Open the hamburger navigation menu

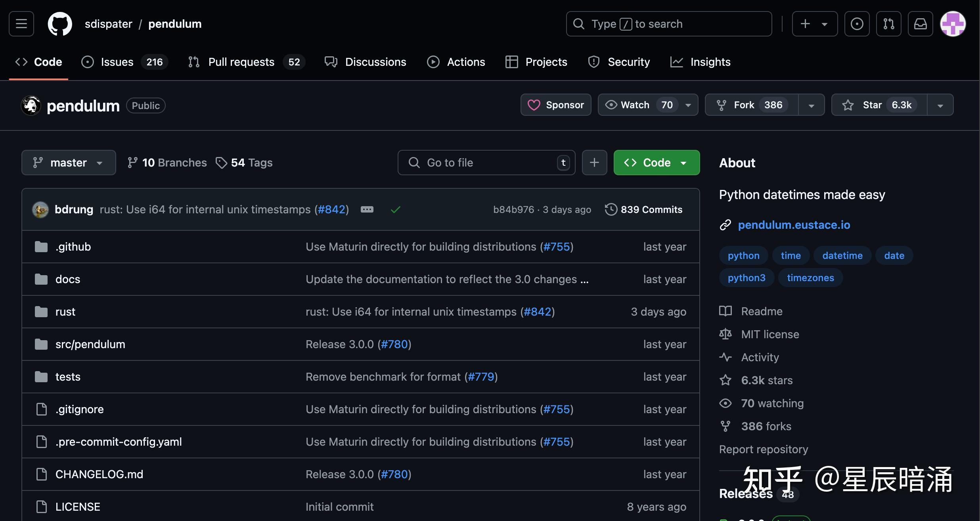coord(21,24)
